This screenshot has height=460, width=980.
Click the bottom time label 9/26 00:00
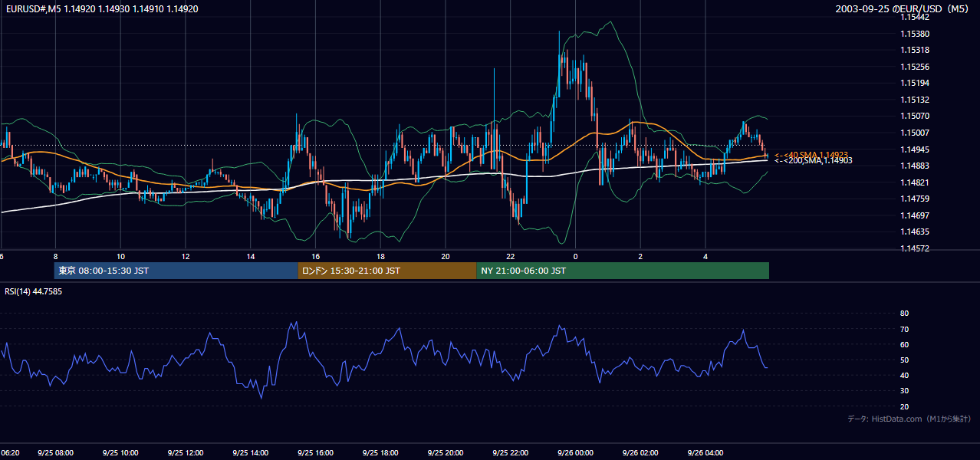pos(576,453)
